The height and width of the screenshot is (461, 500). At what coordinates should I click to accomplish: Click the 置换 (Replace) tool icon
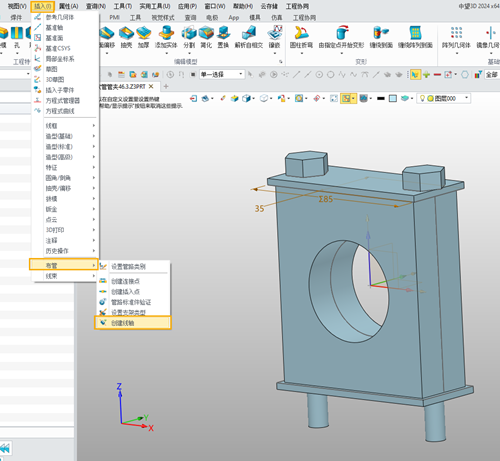click(x=223, y=33)
